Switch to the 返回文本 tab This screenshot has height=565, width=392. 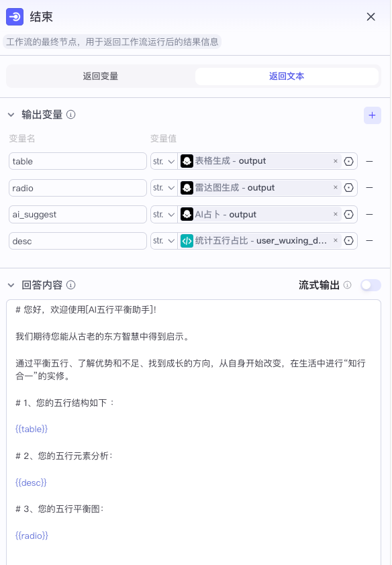(x=287, y=76)
